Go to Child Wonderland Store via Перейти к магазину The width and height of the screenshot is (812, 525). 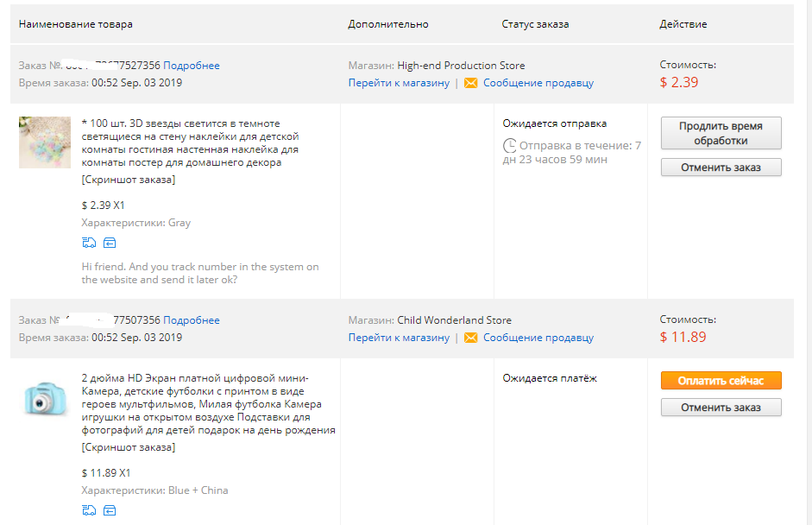[x=399, y=338]
